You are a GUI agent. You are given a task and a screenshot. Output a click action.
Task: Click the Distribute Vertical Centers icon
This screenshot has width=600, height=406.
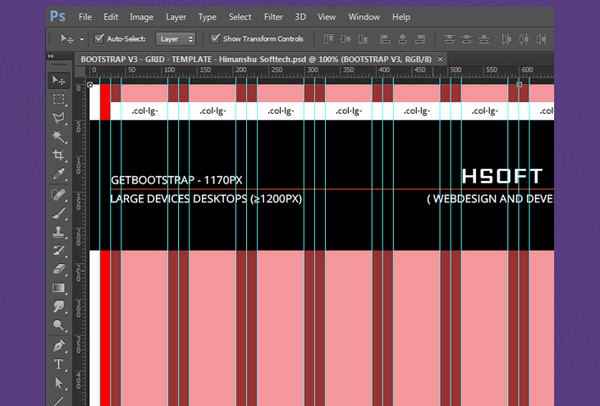(x=466, y=39)
